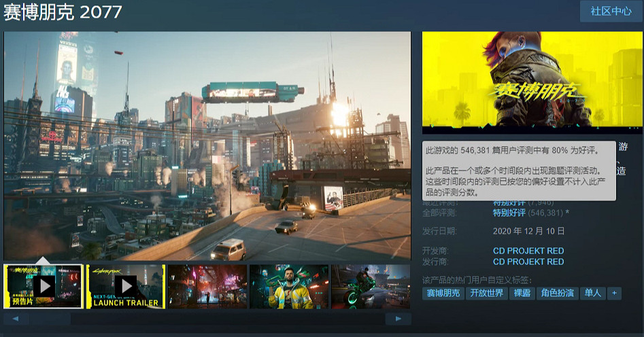The height and width of the screenshot is (337, 644).
Task: Open the publisher CD PROJEKT RED link
Action: tap(528, 262)
